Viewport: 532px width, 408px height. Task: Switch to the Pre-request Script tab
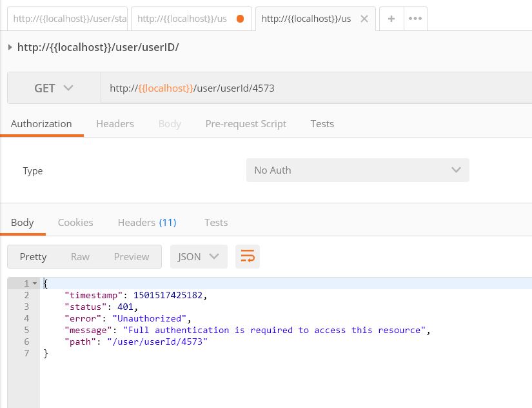[246, 123]
